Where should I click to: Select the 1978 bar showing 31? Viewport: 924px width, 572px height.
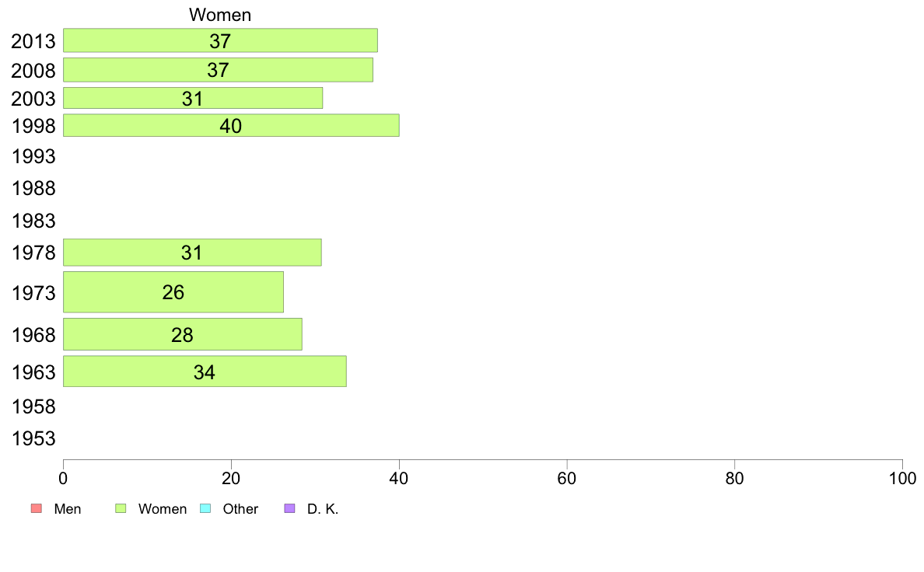point(192,253)
